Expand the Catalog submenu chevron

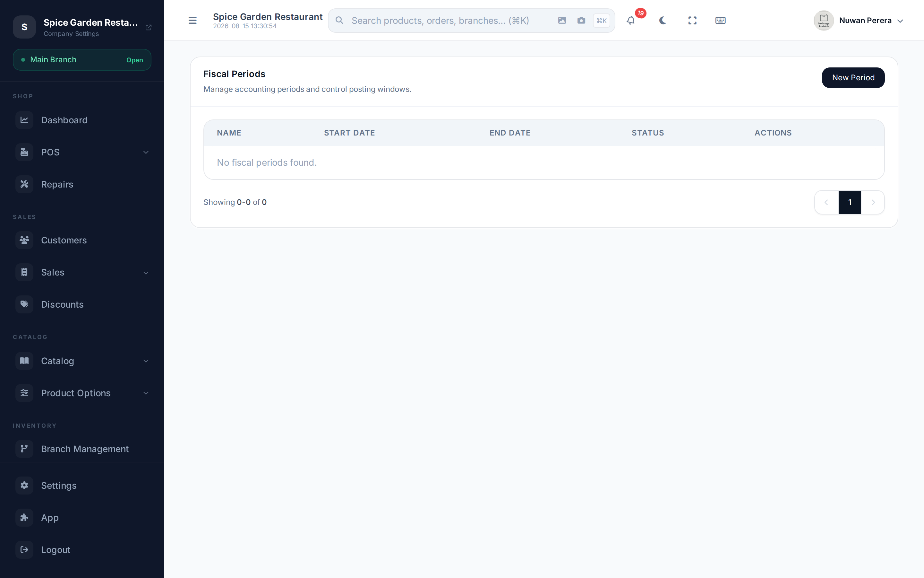click(x=146, y=361)
